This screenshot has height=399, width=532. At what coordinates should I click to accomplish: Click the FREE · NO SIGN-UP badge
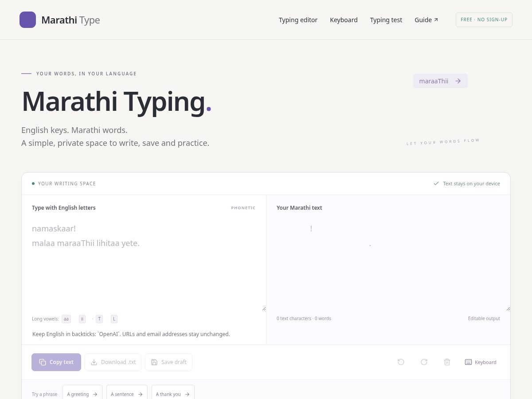point(484,20)
